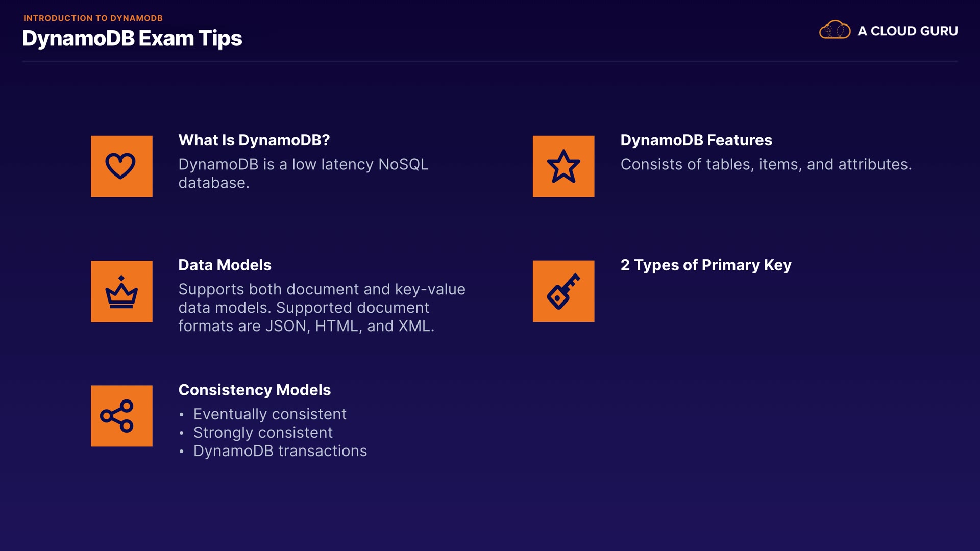Click the "Strongly consistent" bullet
This screenshot has height=551, width=980.
pos(263,432)
